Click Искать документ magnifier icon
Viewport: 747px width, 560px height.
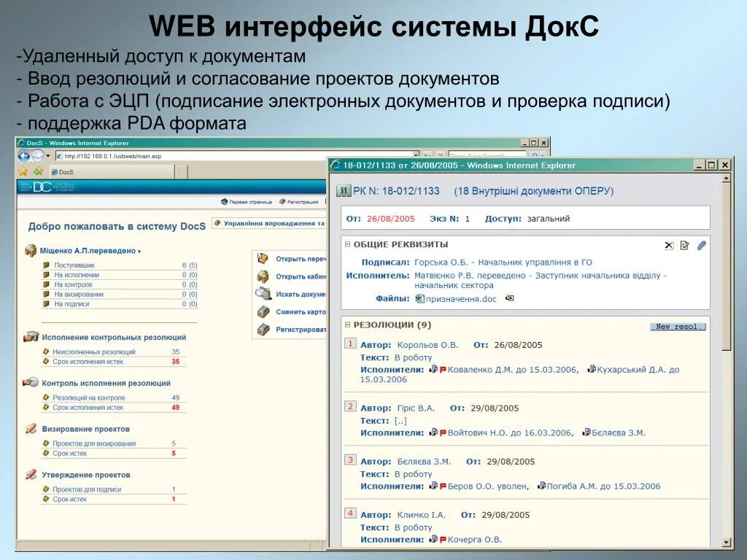click(263, 294)
